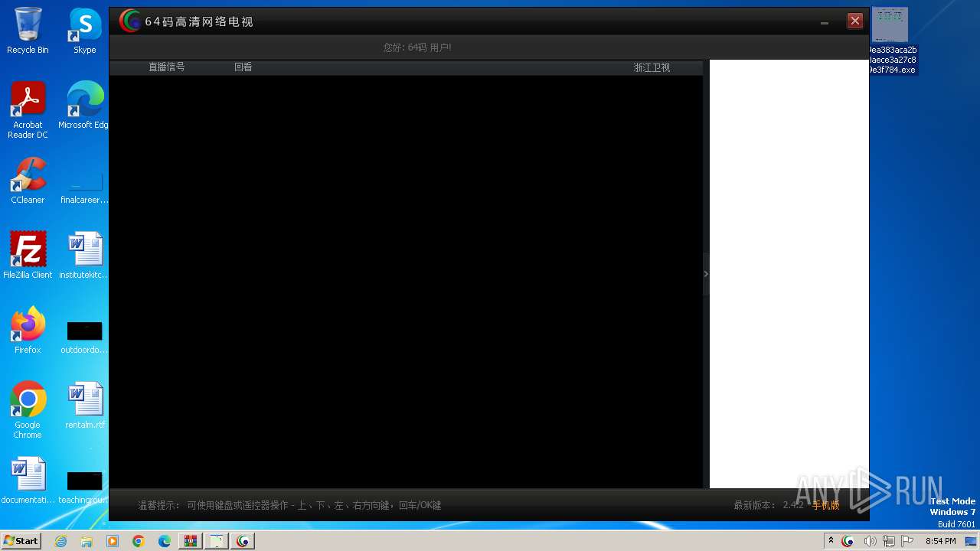The height and width of the screenshot is (551, 980).
Task: Launch FileZilla Client shortcut
Action: 28,255
